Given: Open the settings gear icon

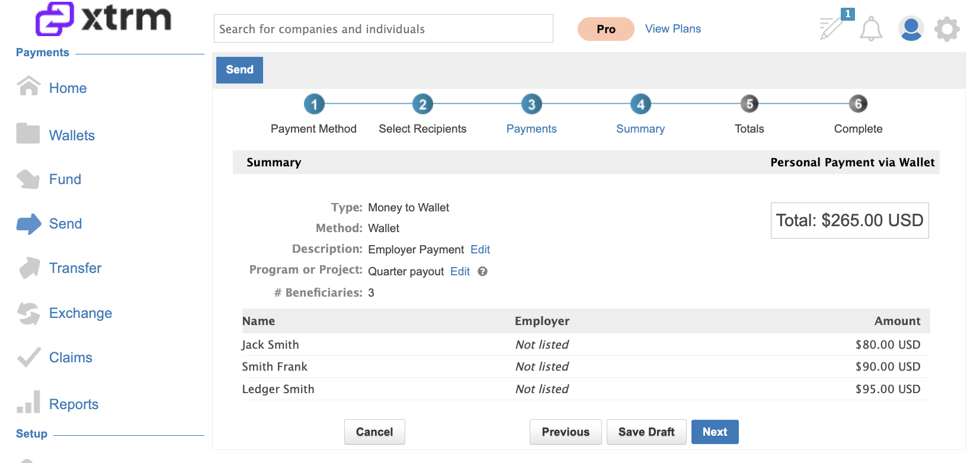Looking at the screenshot, I should point(947,29).
